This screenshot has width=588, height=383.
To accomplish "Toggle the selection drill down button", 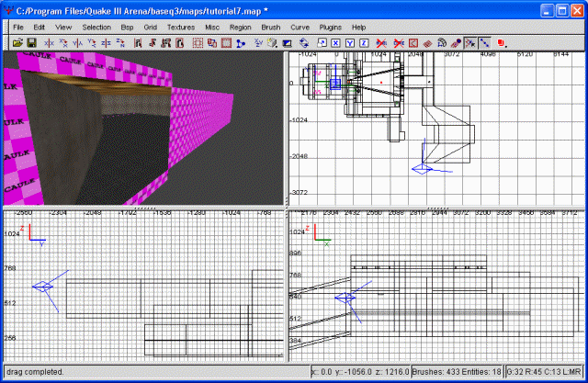I will (484, 43).
